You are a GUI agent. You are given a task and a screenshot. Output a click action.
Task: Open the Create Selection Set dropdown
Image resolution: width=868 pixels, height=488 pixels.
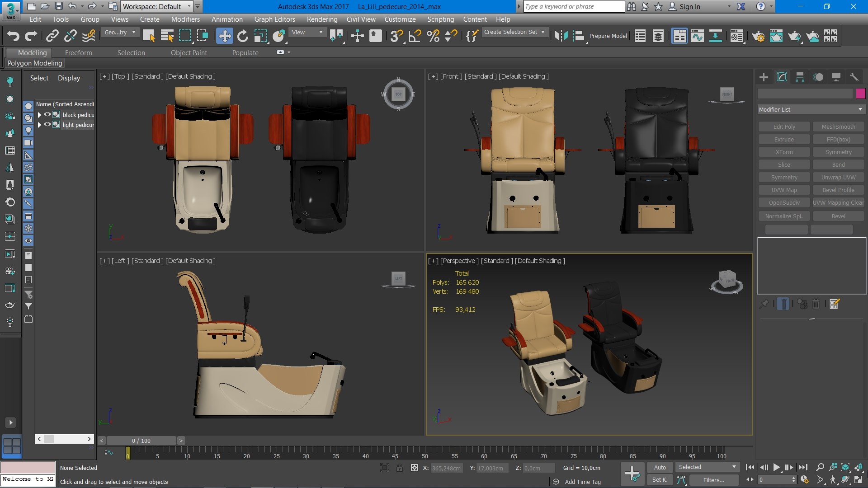514,32
